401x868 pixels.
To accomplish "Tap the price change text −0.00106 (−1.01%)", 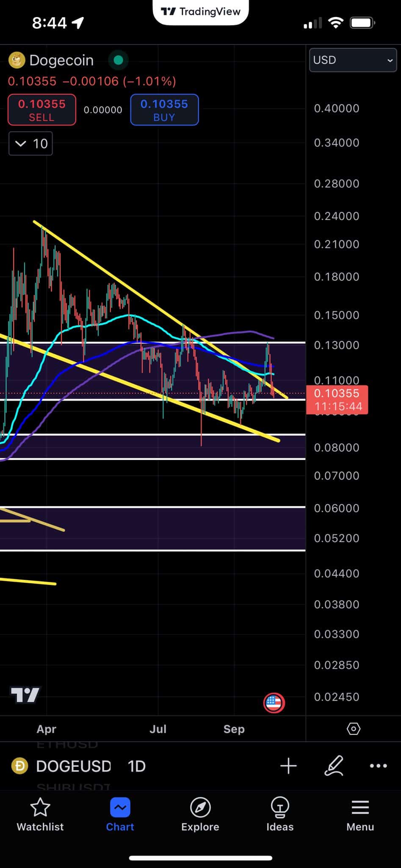I will [119, 81].
